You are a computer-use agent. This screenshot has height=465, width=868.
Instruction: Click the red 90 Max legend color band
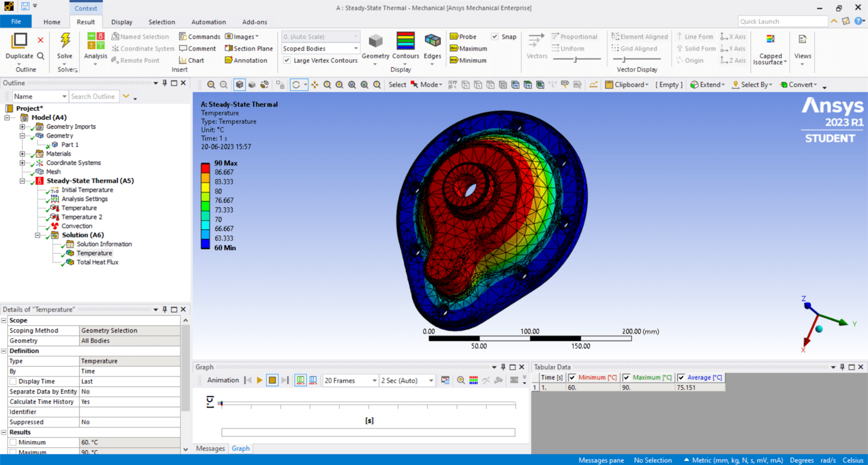click(206, 167)
